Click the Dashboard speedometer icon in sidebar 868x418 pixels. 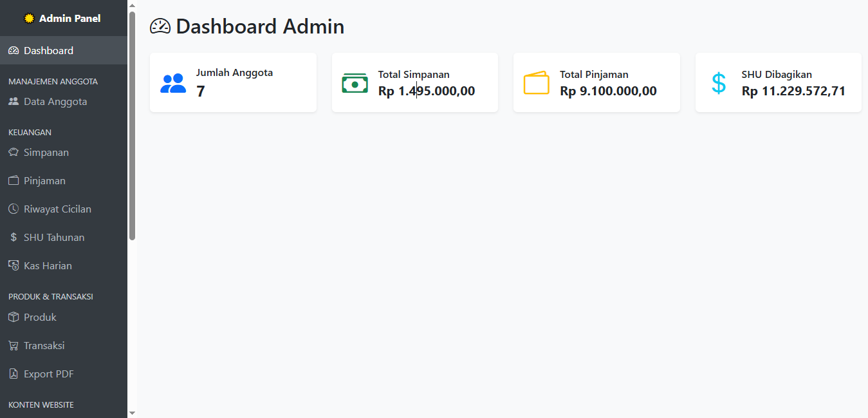pyautogui.click(x=14, y=51)
